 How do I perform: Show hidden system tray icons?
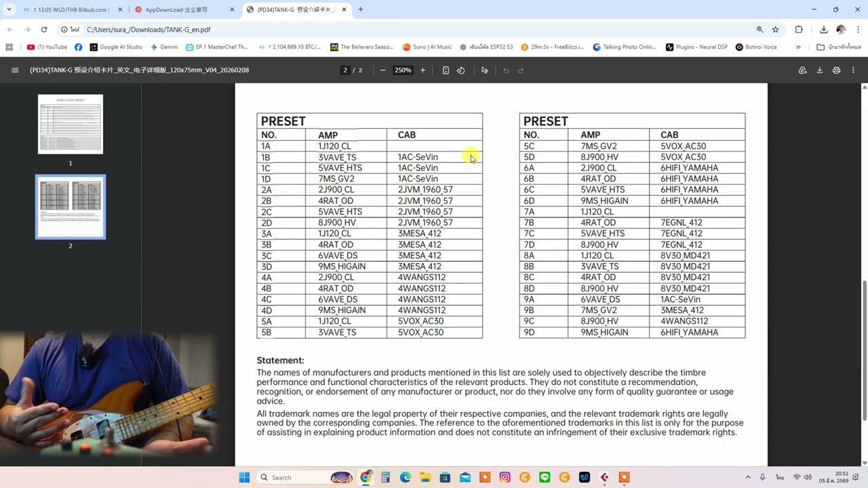(x=748, y=478)
